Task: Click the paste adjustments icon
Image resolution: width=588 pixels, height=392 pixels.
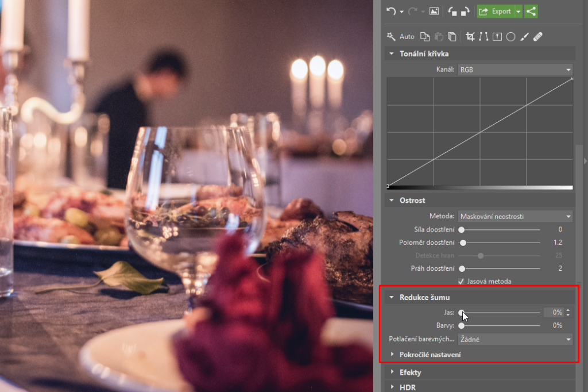Action: (438, 36)
